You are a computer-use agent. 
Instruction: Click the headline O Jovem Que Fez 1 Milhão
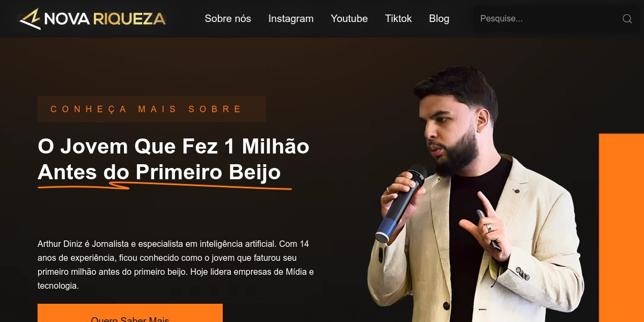tap(173, 146)
